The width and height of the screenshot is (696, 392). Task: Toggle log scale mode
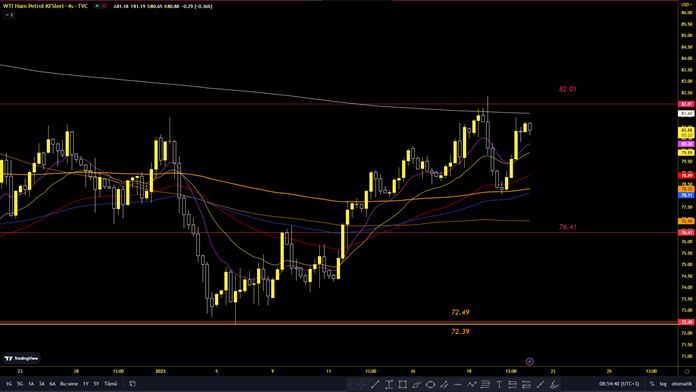click(663, 384)
